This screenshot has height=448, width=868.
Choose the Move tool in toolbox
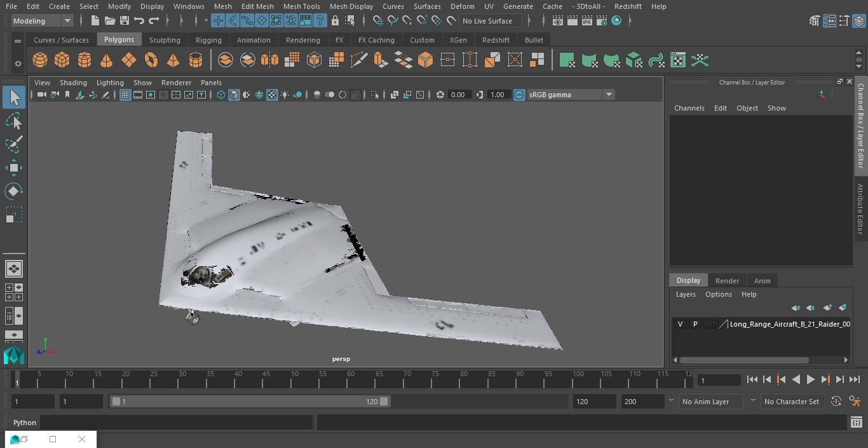(x=14, y=168)
